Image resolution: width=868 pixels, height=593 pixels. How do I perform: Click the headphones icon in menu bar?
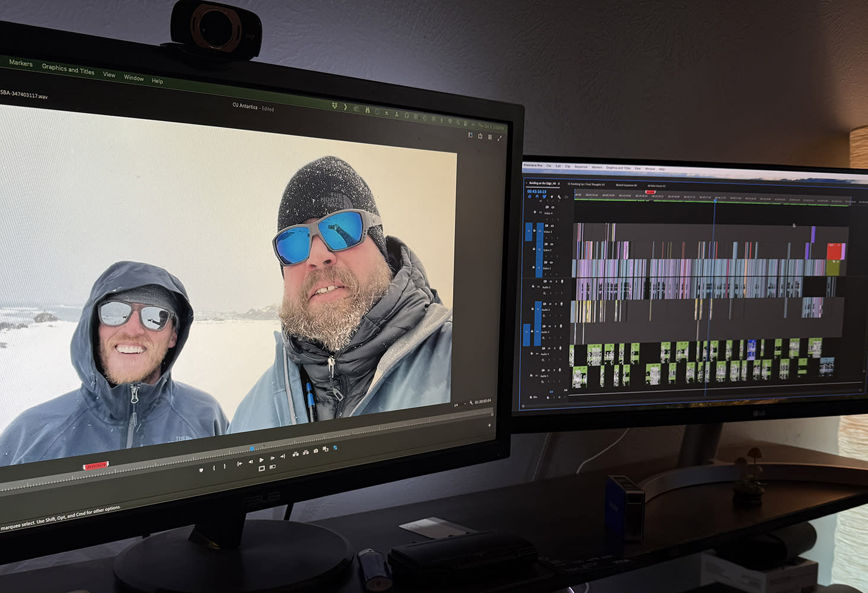click(407, 115)
